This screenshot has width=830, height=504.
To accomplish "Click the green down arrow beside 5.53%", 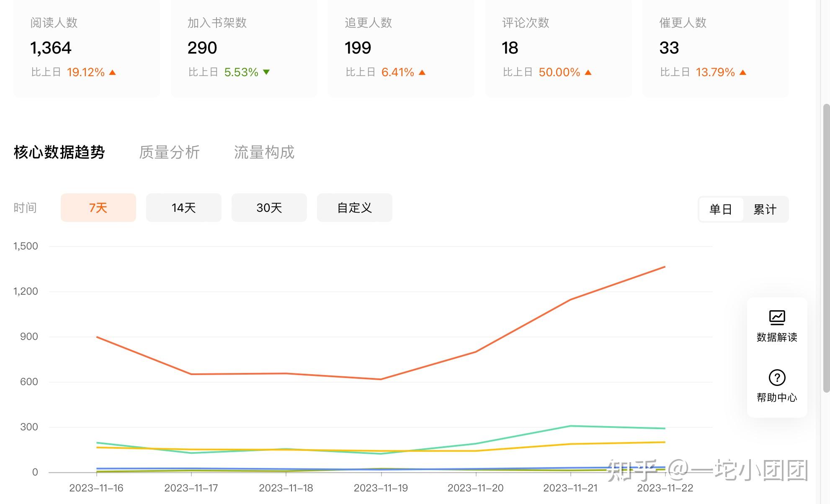I will tap(266, 72).
